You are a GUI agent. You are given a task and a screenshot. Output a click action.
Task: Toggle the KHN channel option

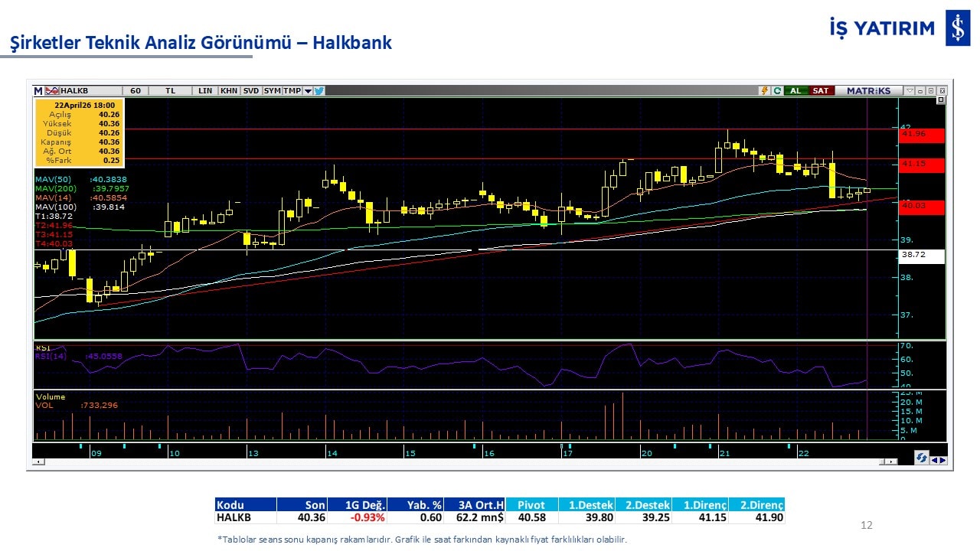pyautogui.click(x=229, y=90)
